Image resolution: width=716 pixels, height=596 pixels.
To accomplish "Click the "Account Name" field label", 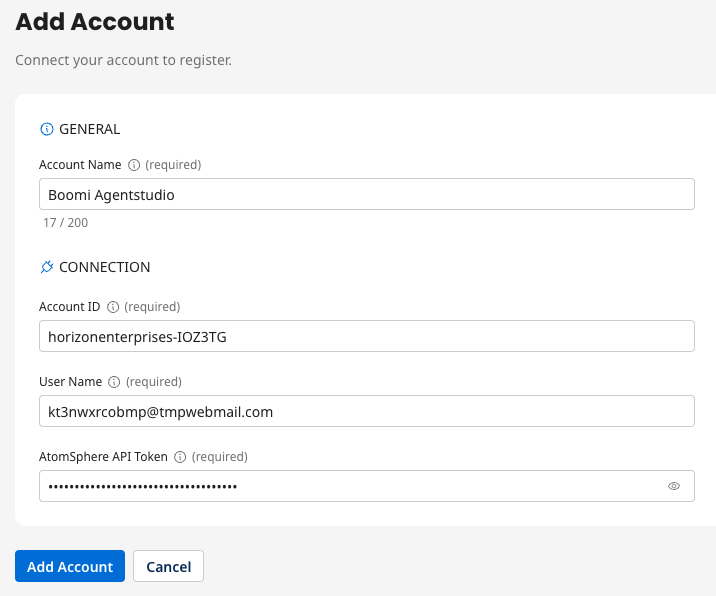I will tap(80, 165).
